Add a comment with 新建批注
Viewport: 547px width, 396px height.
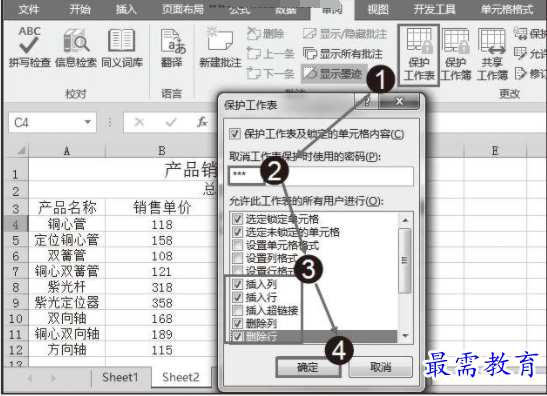pos(220,47)
